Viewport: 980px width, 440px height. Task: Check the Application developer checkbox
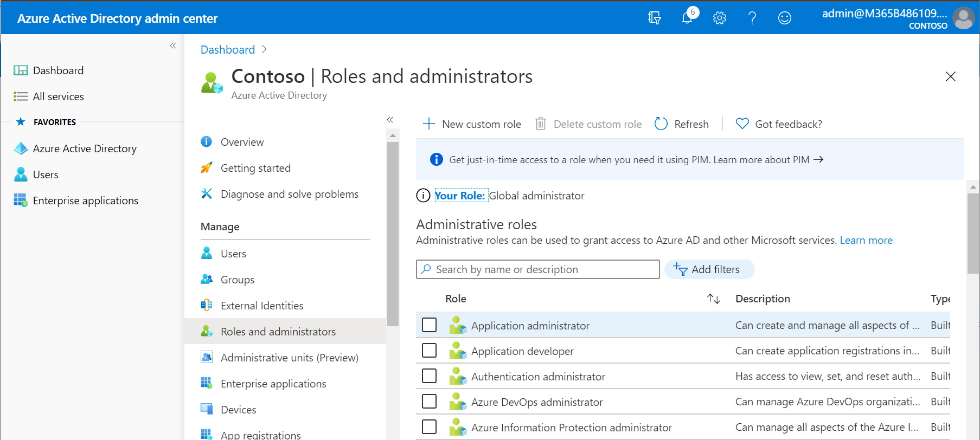point(429,351)
